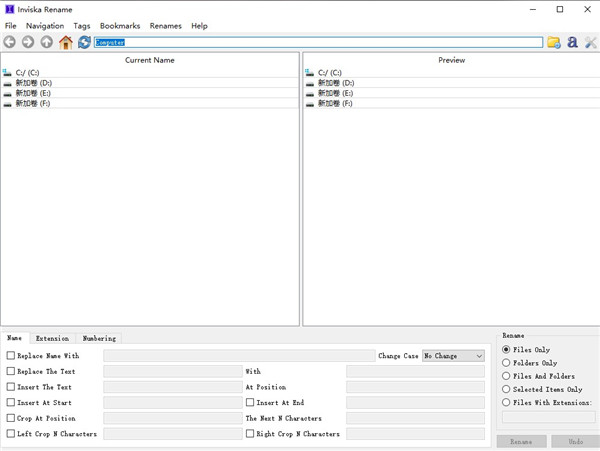
Task: Enable Replace The Text checkbox
Action: [11, 371]
